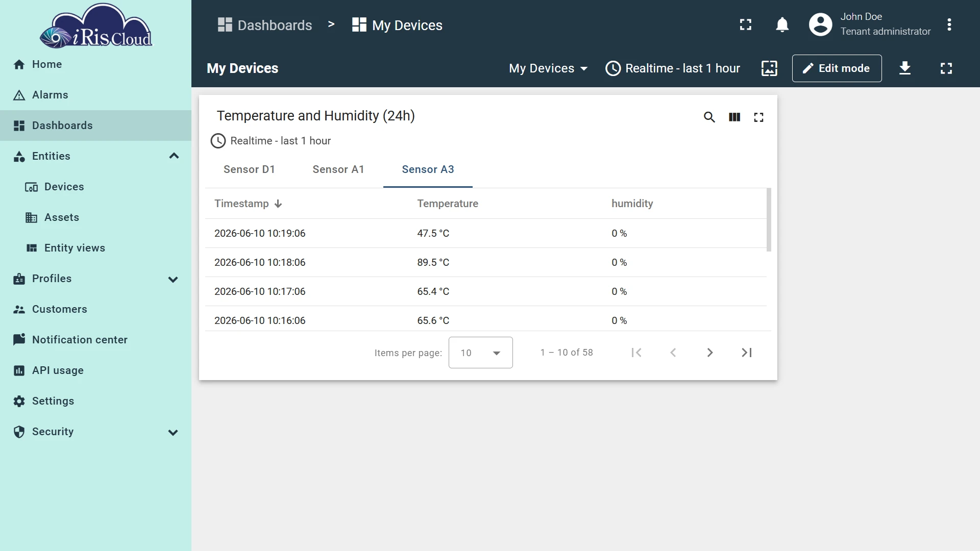Open Customers in sidebar
Image resolution: width=980 pixels, height=551 pixels.
[95, 309]
